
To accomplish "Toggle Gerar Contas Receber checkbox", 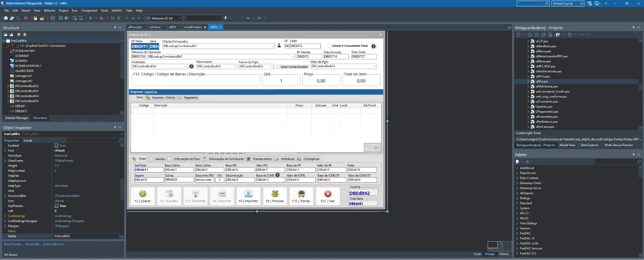I will click(278, 67).
